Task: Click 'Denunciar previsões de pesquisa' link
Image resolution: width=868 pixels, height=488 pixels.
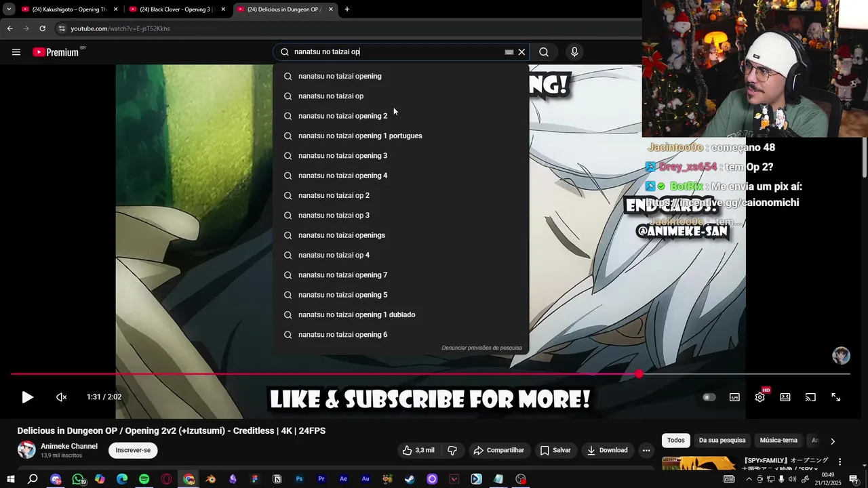Action: [x=481, y=348]
